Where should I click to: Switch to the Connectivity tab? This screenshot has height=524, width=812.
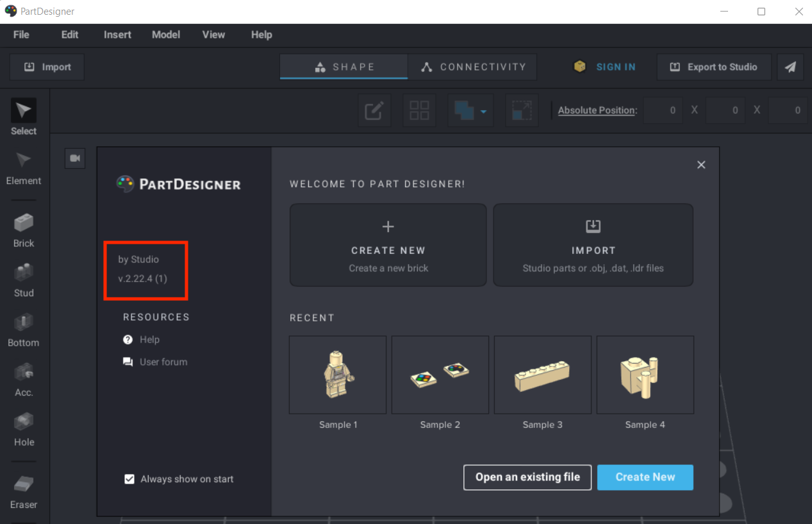tap(472, 67)
